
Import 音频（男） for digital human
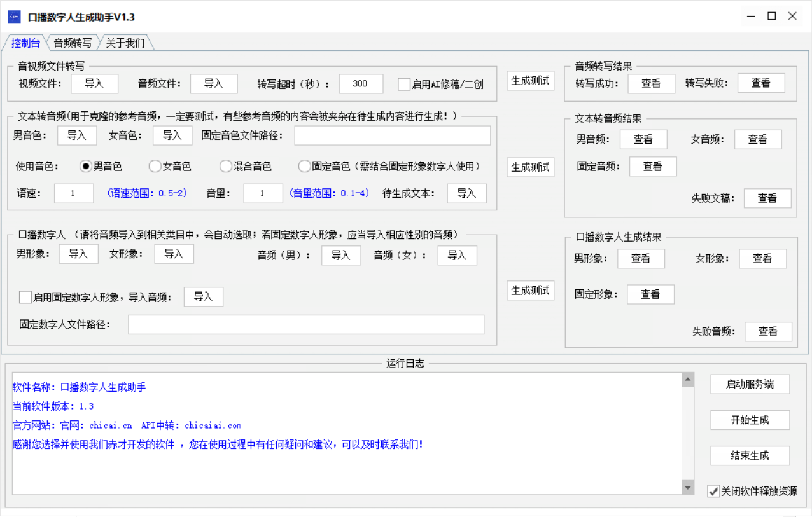point(341,255)
